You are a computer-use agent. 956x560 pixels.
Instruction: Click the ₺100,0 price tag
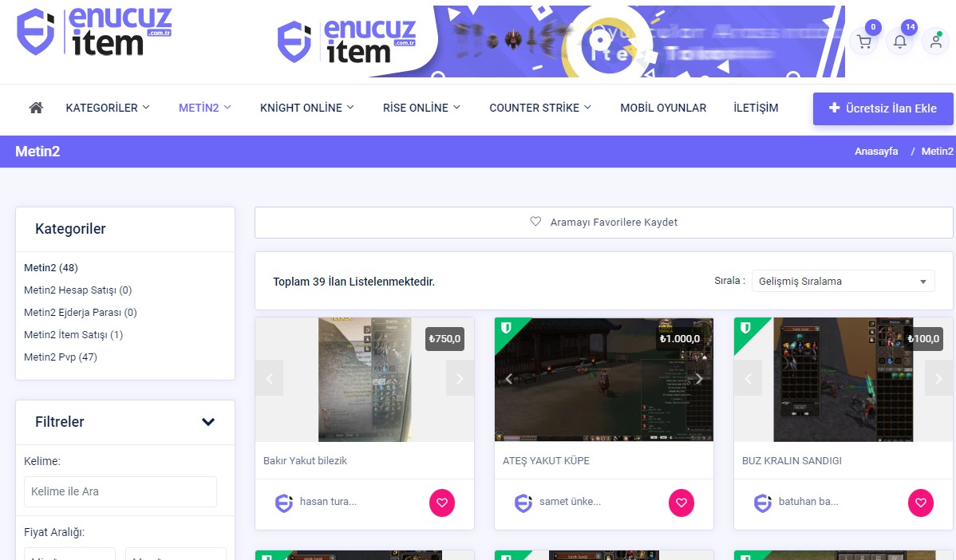coord(924,339)
